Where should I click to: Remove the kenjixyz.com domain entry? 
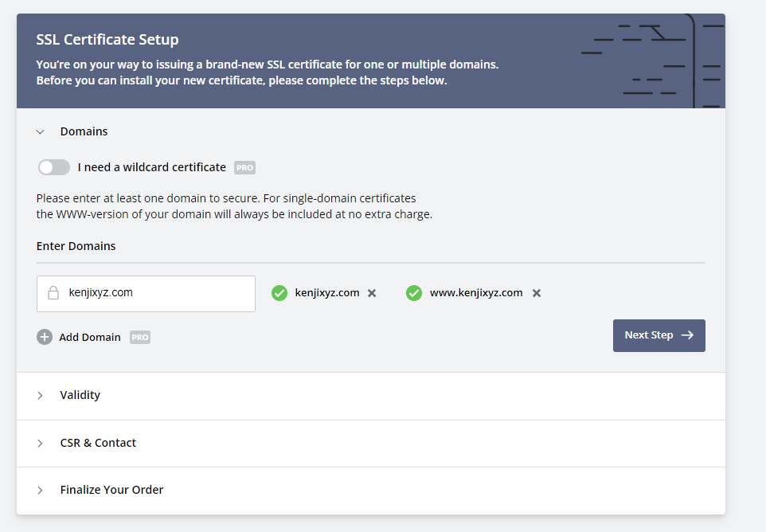(x=372, y=293)
